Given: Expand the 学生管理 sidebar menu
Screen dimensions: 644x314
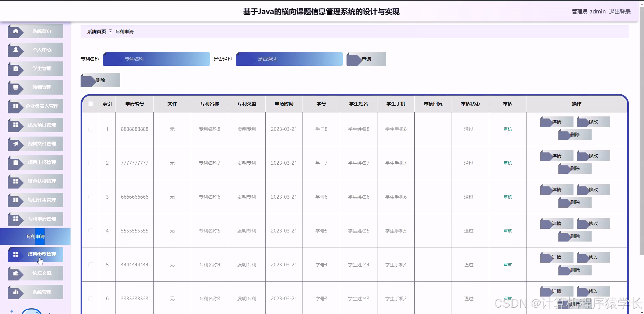Looking at the screenshot, I should [35, 68].
